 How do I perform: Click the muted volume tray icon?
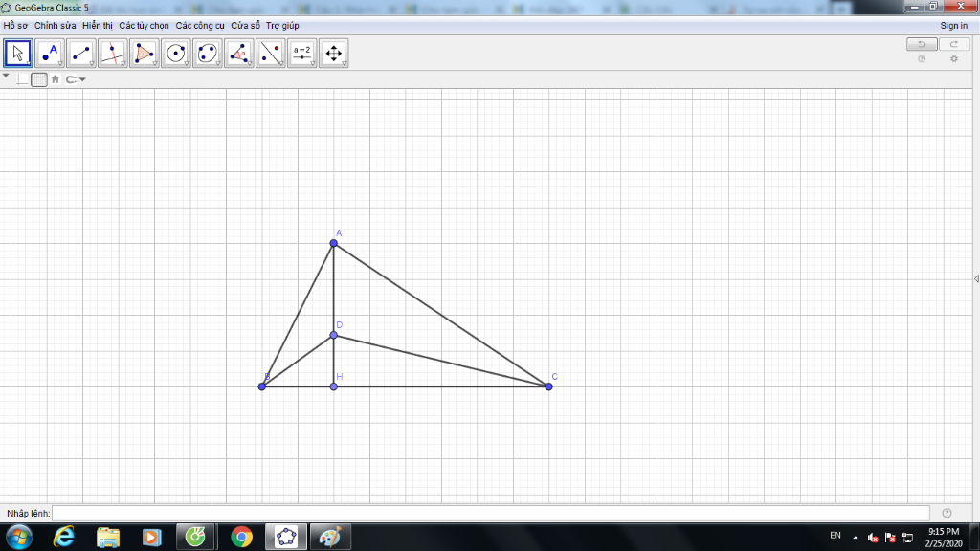pyautogui.click(x=873, y=538)
